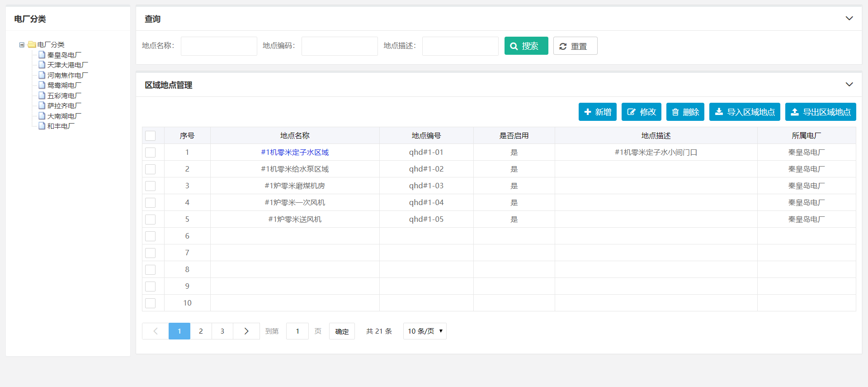This screenshot has width=868, height=387.
Task: Click the 重置 refresh icon button
Action: pyautogui.click(x=575, y=46)
